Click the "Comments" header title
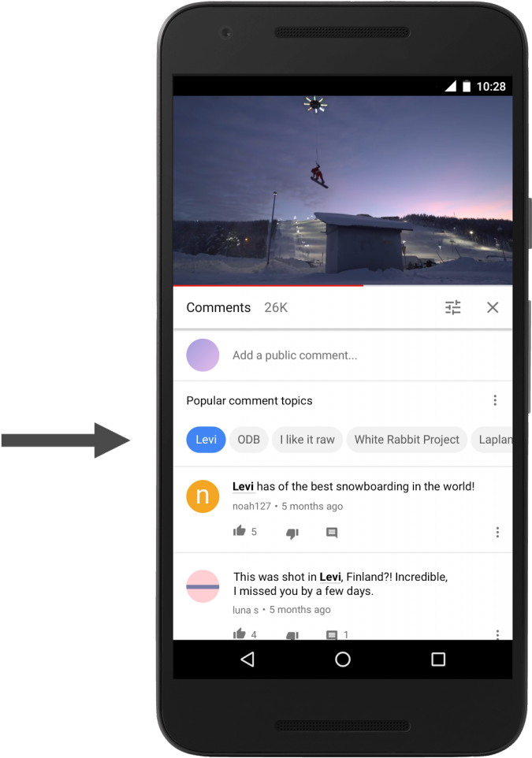532x758 pixels. (218, 307)
